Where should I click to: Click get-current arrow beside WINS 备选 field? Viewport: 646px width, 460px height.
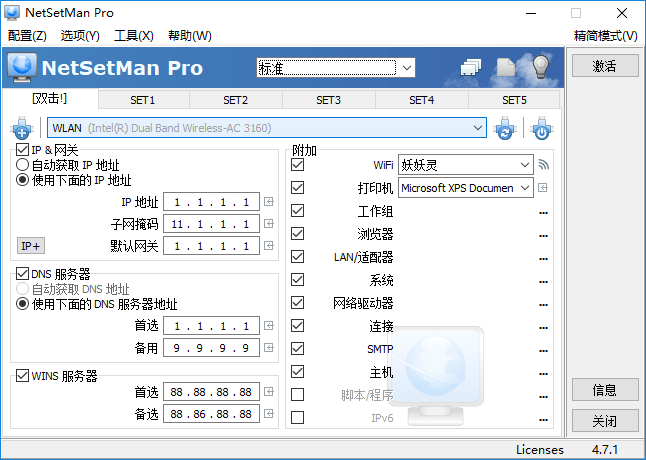click(x=269, y=413)
